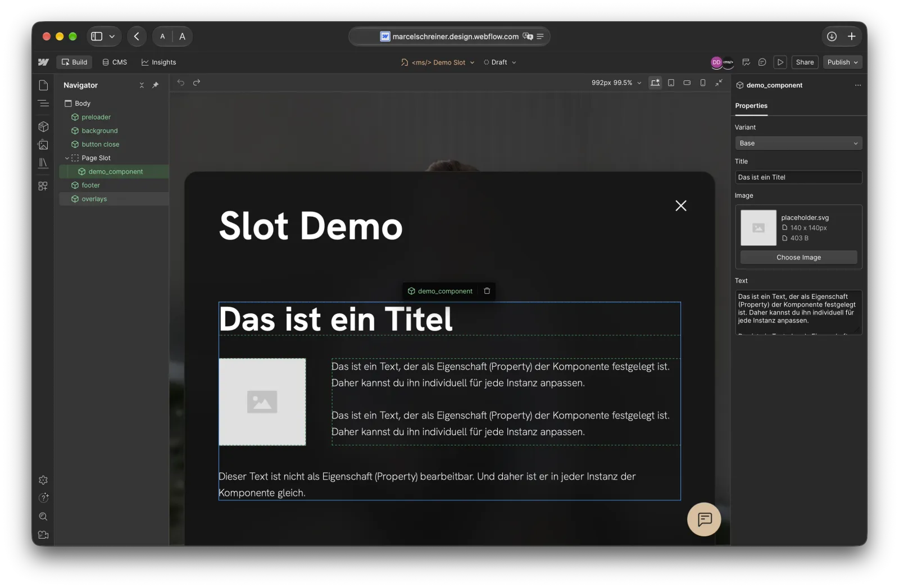Switch to the CMS tab

tap(115, 62)
